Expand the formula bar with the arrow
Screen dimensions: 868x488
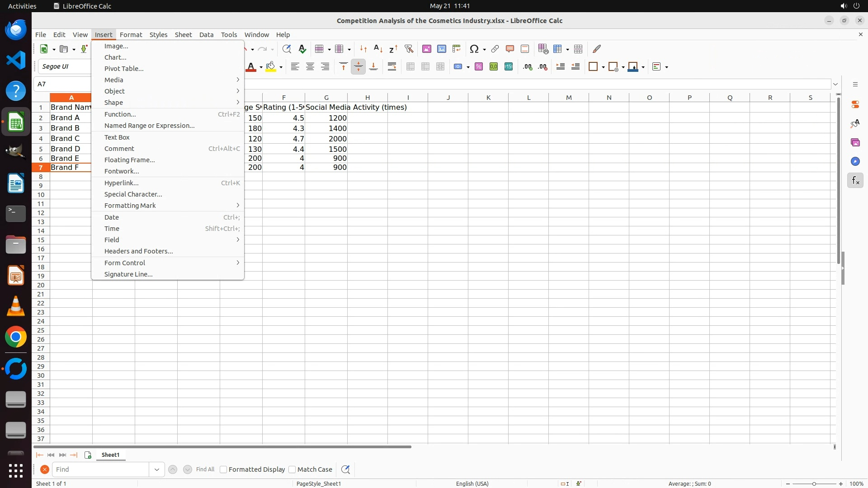[835, 84]
